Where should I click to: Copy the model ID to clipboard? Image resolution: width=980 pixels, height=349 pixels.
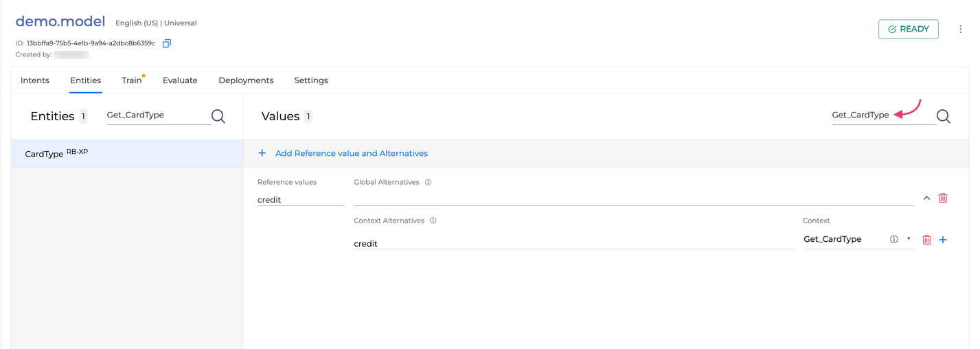[166, 43]
